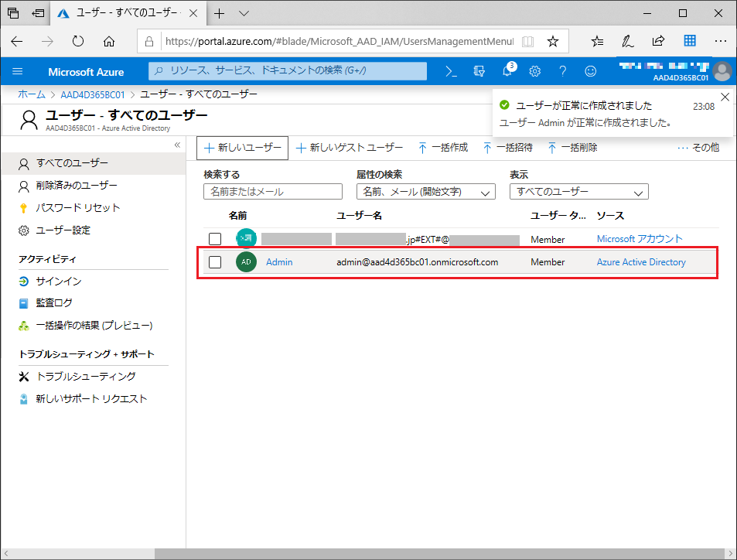Open the more commands menu
This screenshot has width=737, height=560.
tap(698, 148)
